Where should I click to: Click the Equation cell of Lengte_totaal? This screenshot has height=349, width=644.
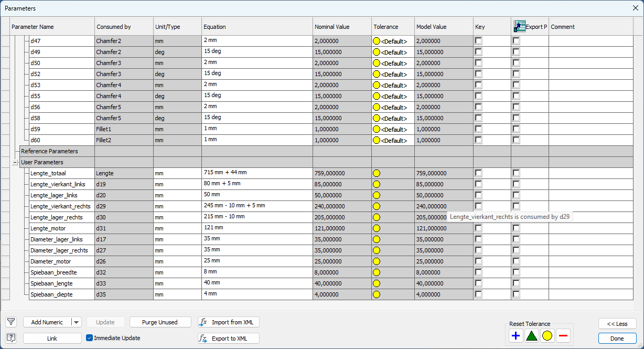[256, 173]
